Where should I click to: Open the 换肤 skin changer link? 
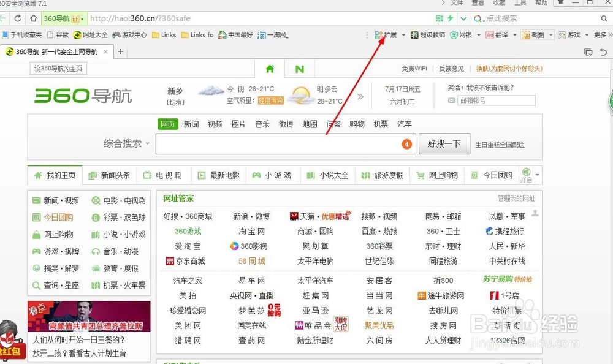point(509,69)
